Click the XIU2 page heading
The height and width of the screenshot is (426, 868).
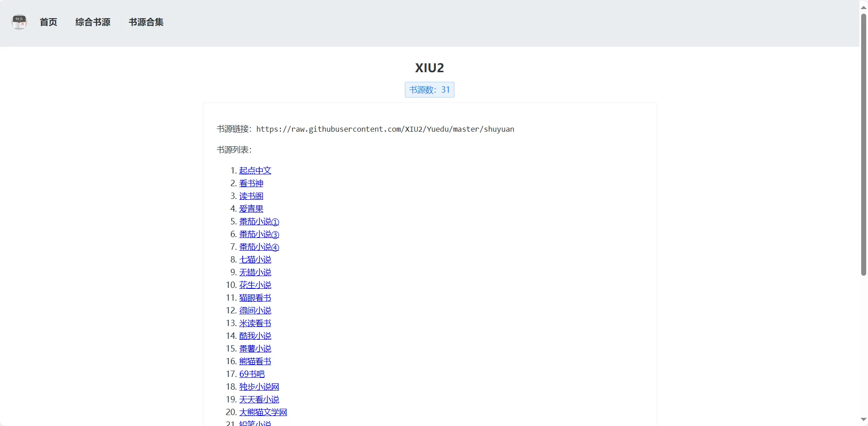(429, 68)
